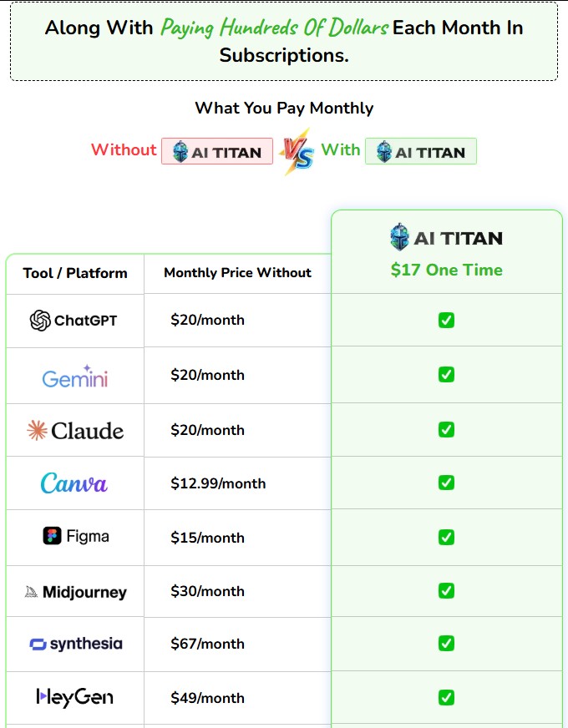Click the '$17 One Time' price text
This screenshot has height=728, width=568.
click(x=446, y=270)
